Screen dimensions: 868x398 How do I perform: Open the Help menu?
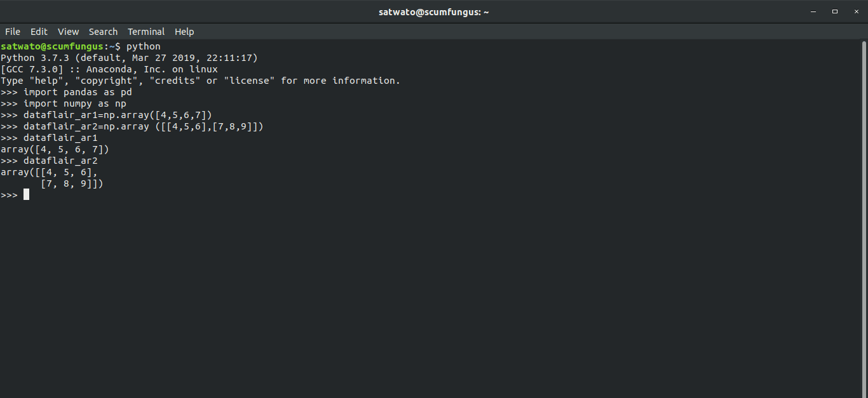pyautogui.click(x=184, y=31)
